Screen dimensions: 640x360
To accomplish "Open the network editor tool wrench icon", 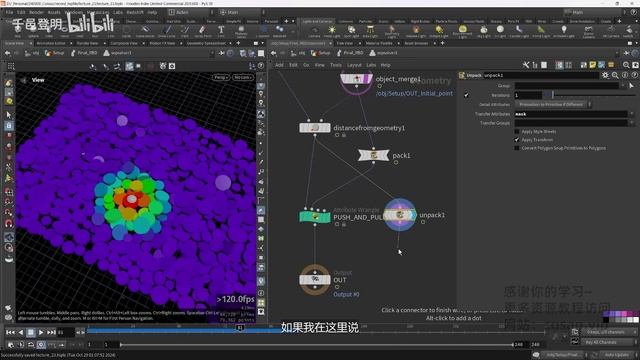I will pyautogui.click(x=526, y=65).
